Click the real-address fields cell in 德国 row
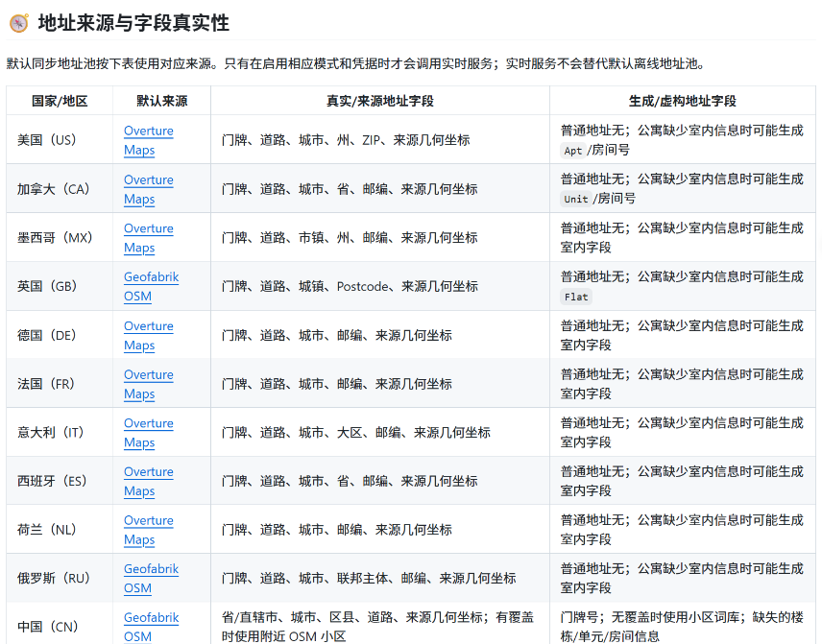 380,335
